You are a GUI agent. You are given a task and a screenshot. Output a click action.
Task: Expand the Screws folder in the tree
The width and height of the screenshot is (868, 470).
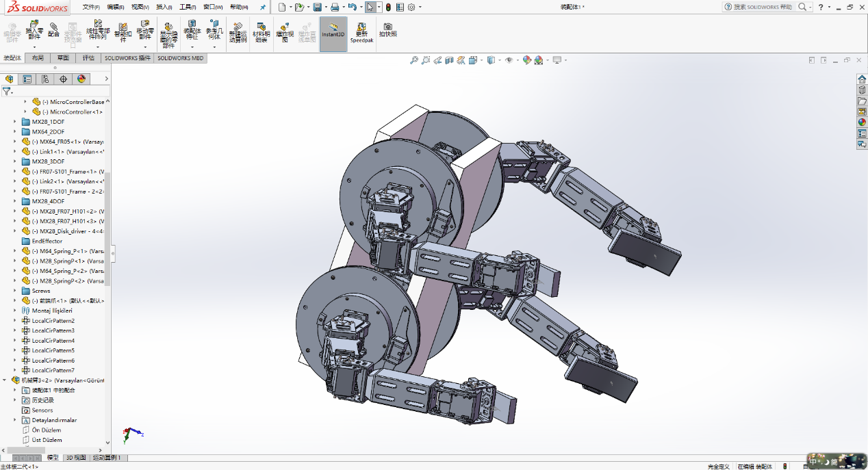pyautogui.click(x=15, y=291)
